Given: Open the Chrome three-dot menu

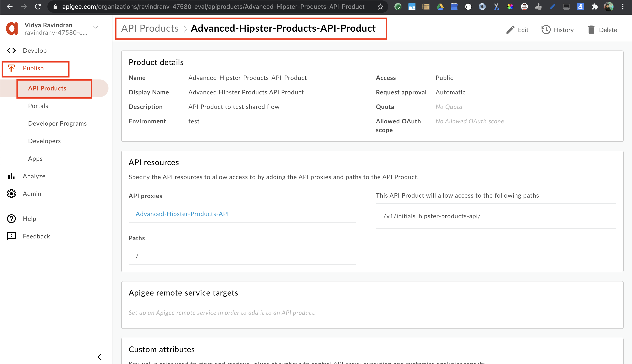Looking at the screenshot, I should click(623, 7).
